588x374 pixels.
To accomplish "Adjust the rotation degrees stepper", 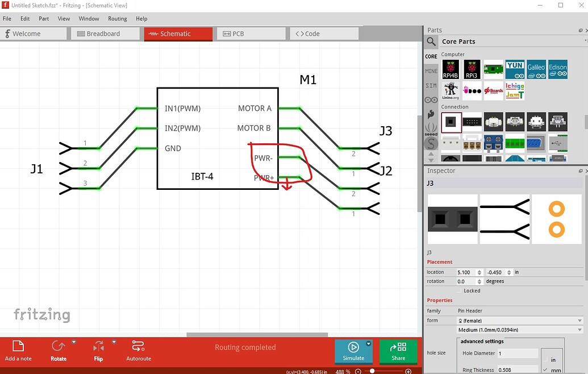I will (479, 281).
